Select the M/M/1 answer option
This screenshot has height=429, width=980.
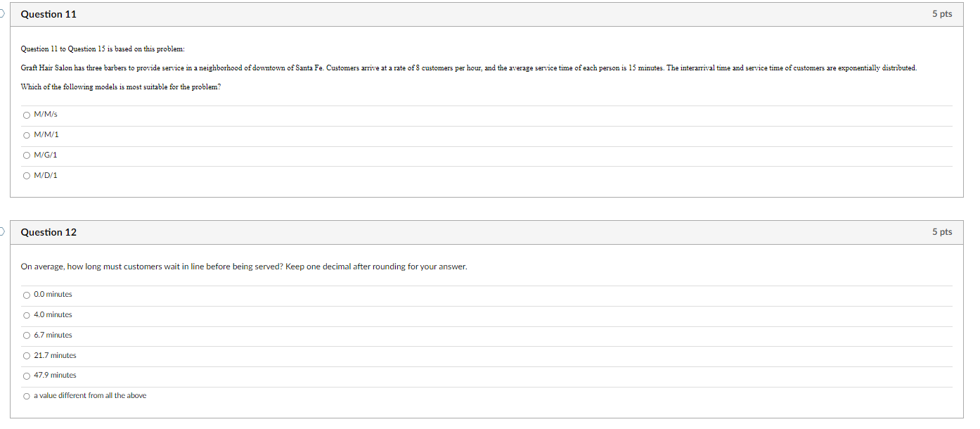coord(27,135)
